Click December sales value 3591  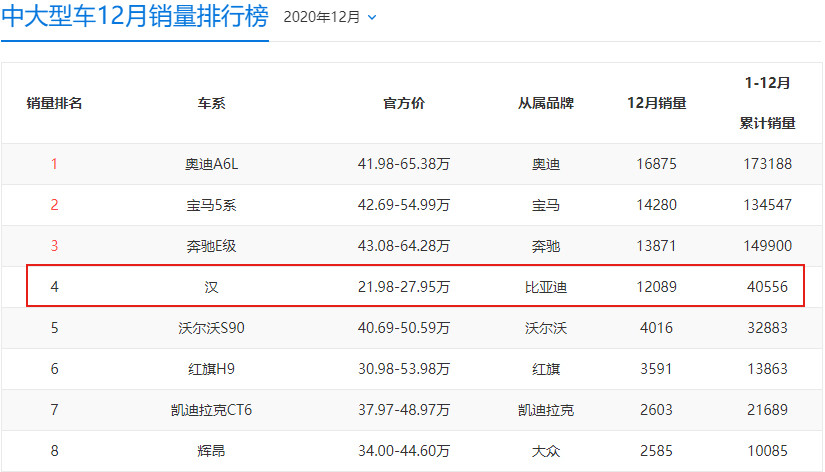(x=656, y=369)
